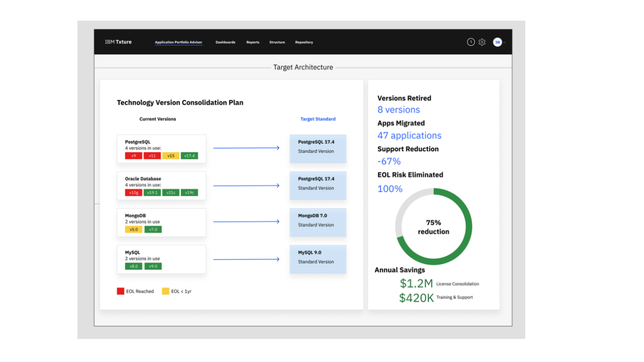Select MySQL v8.0 version tag
The width and height of the screenshot is (644, 362).
[x=133, y=266]
